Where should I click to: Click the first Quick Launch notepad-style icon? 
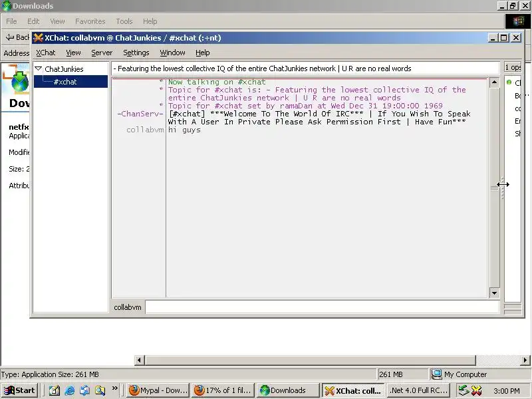click(x=55, y=390)
